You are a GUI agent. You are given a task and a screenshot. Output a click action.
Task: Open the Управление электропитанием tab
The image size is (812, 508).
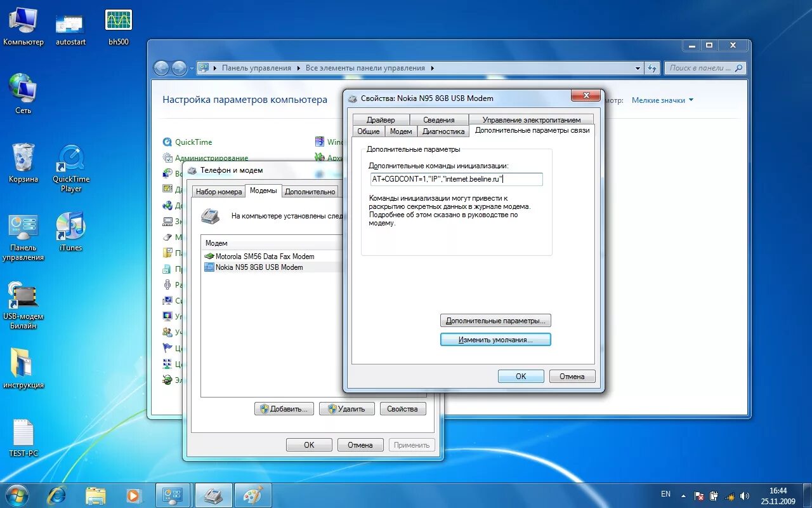pos(532,119)
